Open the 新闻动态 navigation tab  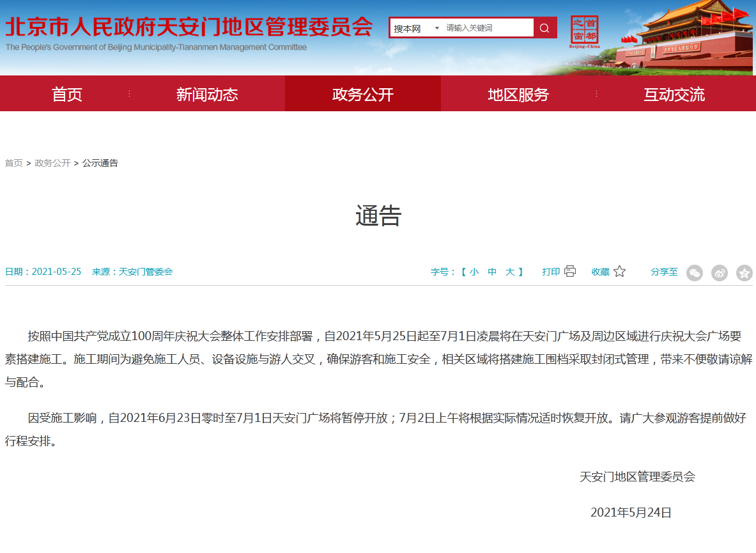pyautogui.click(x=207, y=93)
